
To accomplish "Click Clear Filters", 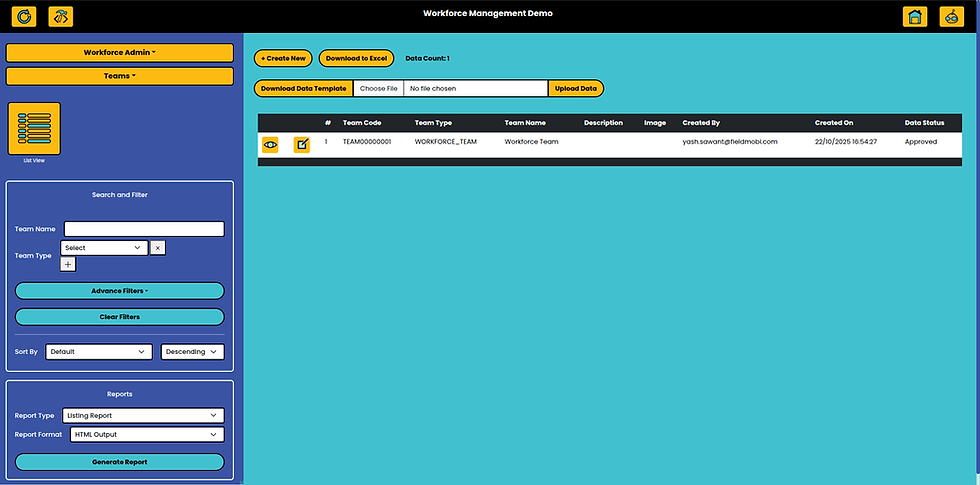I will [119, 317].
